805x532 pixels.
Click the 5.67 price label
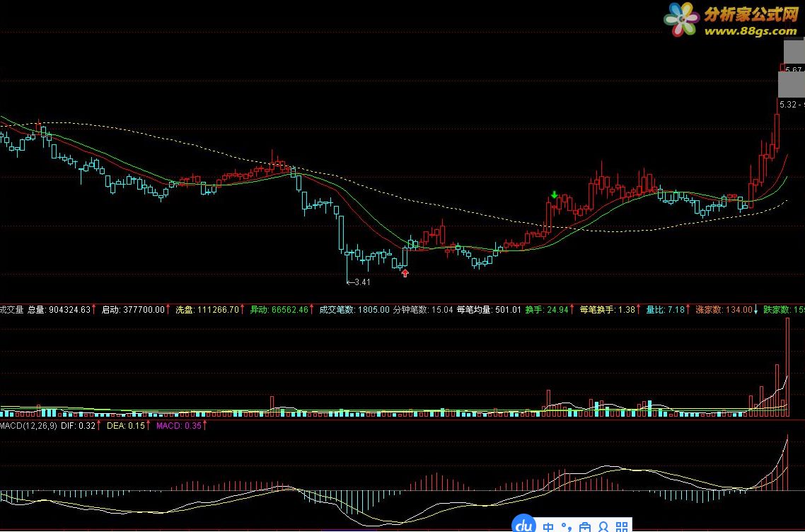click(794, 70)
